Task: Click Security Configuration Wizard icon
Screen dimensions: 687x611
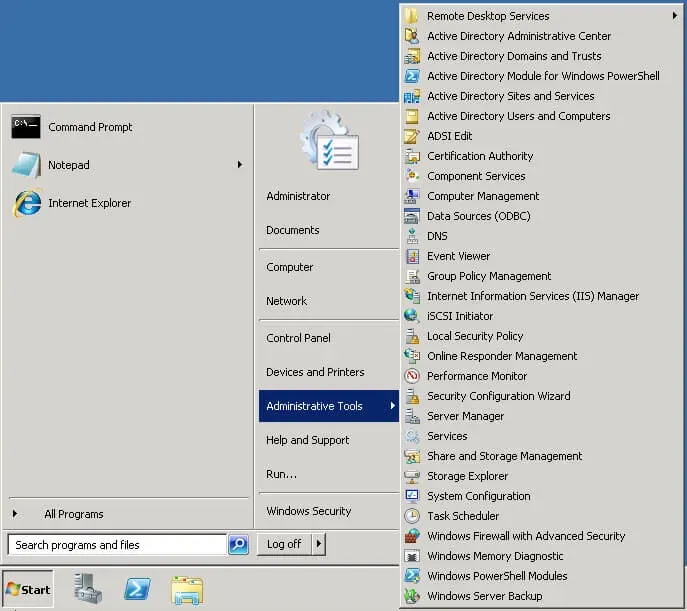Action: coord(412,396)
